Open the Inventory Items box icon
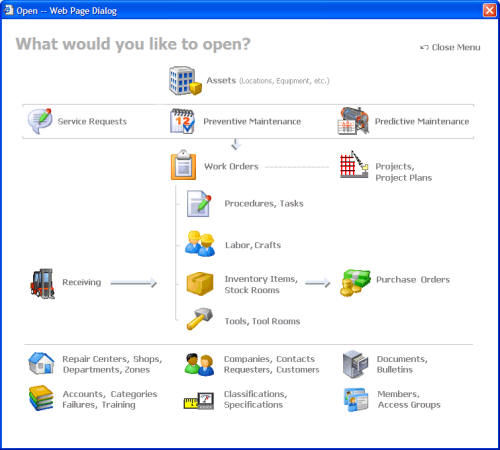The height and width of the screenshot is (450, 500). point(200,284)
